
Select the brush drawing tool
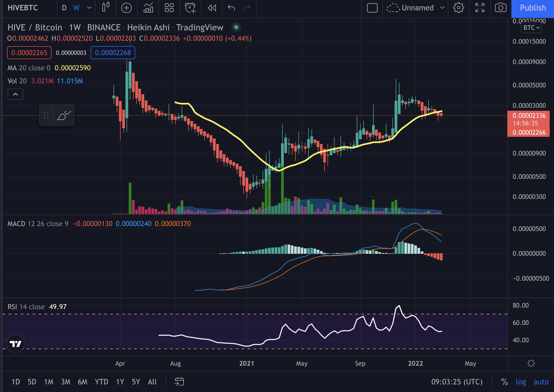pyautogui.click(x=64, y=115)
